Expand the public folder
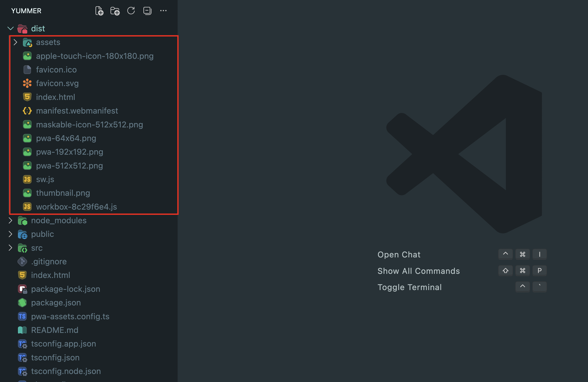Screen dimensions: 588x382 click(10, 234)
